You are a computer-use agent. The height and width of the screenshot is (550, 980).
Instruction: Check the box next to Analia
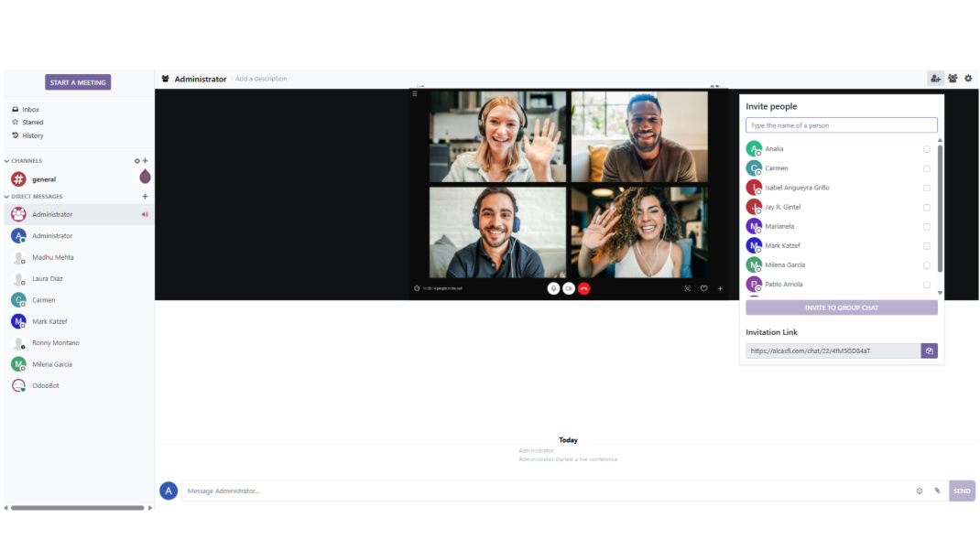pos(927,149)
